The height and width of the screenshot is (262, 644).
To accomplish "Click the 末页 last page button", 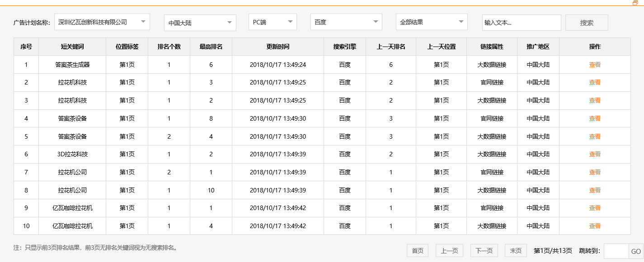I will point(515,250).
